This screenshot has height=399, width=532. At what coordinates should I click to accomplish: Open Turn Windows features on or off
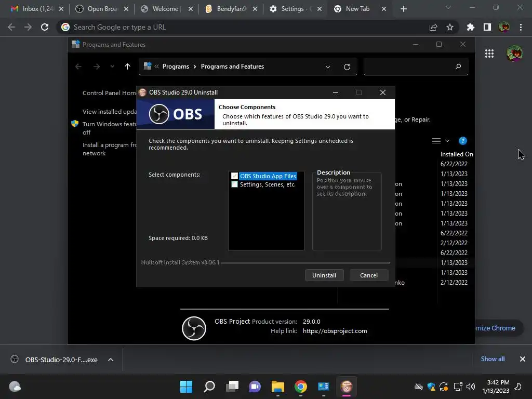click(x=109, y=128)
